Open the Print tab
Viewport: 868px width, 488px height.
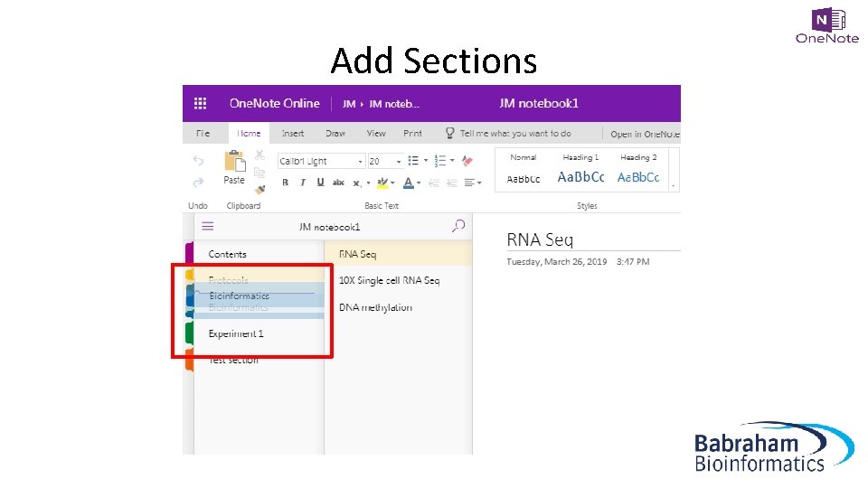point(412,134)
